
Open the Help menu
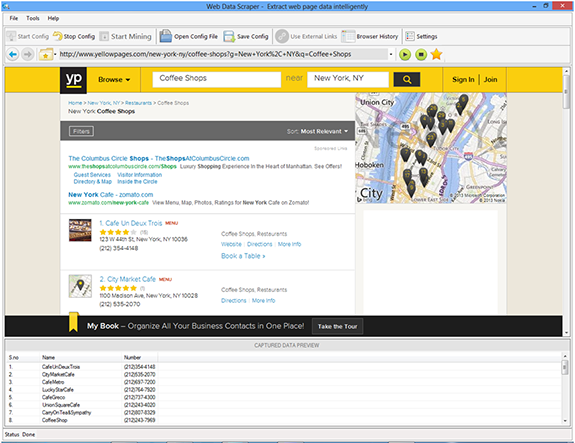pyautogui.click(x=53, y=18)
